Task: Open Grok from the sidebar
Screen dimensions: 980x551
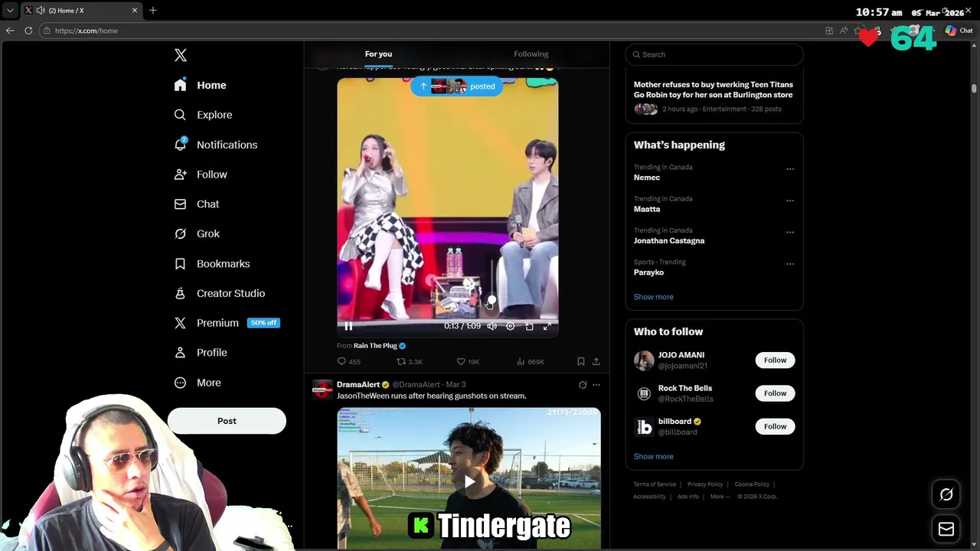Action: coord(198,234)
